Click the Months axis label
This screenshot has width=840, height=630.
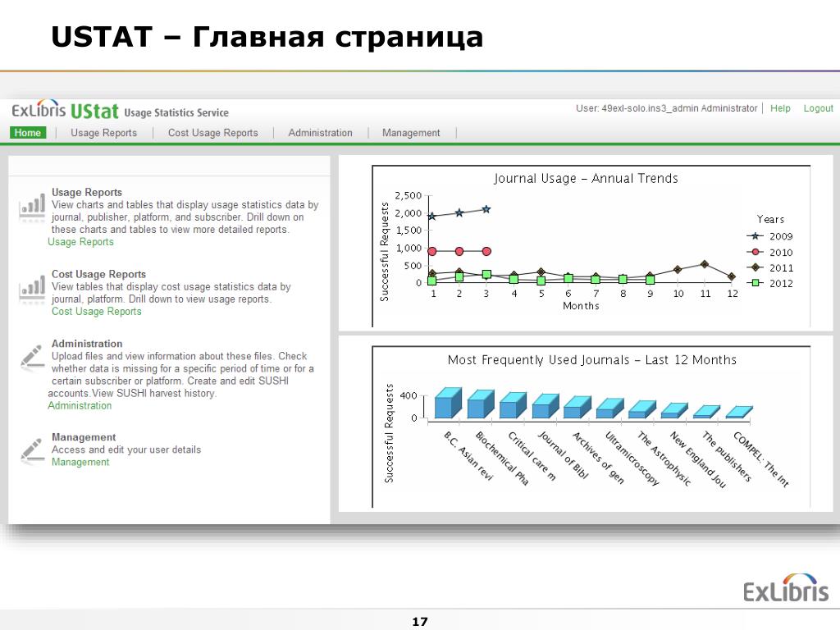click(x=581, y=305)
